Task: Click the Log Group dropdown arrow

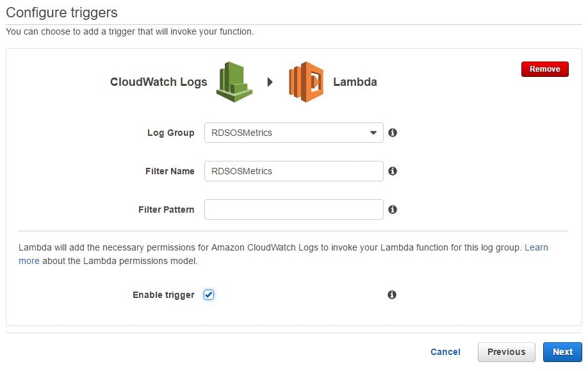Action: pyautogui.click(x=373, y=133)
